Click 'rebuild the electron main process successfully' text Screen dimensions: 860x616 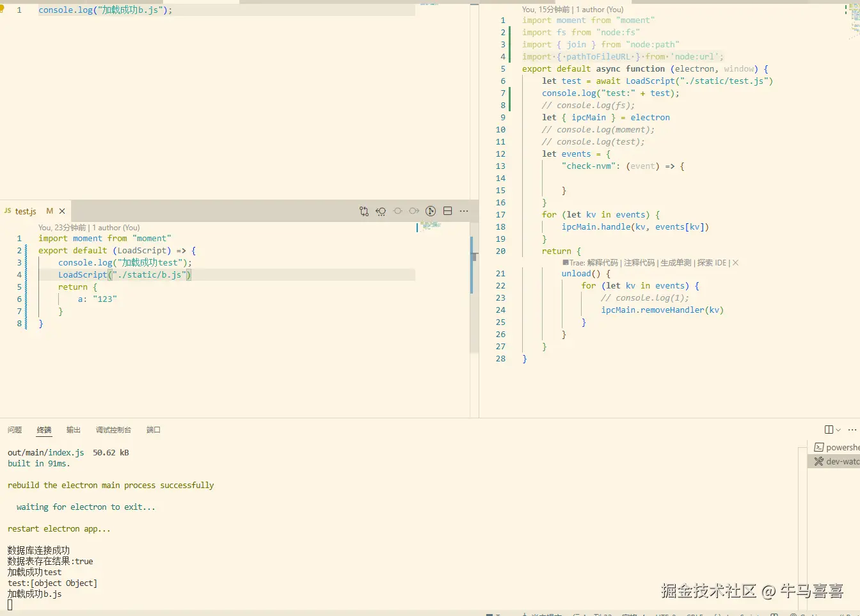pyautogui.click(x=111, y=486)
